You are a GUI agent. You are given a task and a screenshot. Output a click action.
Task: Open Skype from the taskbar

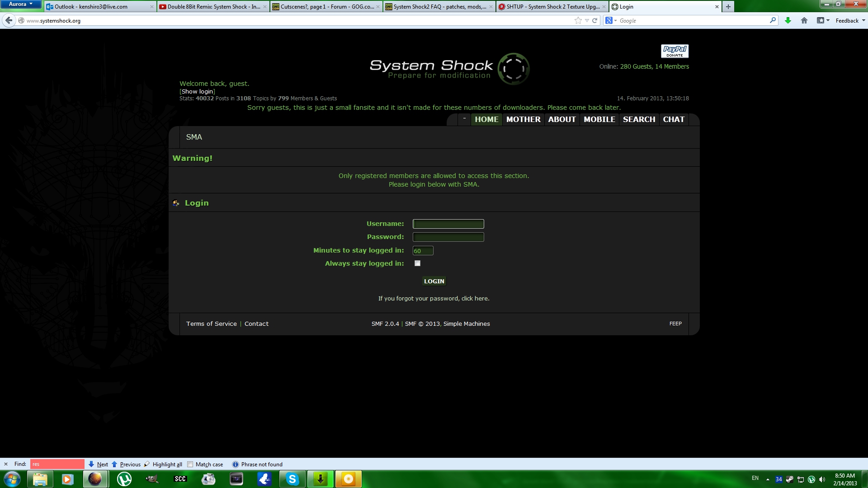coord(292,479)
